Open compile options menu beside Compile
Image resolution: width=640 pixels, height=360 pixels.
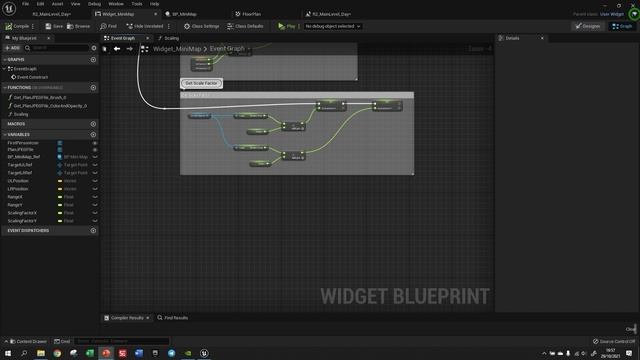tap(33, 26)
